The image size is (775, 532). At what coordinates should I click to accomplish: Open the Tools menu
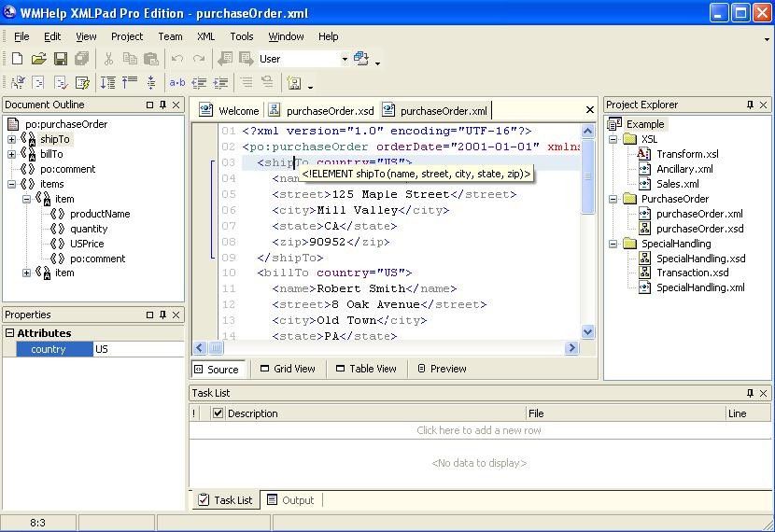(x=242, y=36)
